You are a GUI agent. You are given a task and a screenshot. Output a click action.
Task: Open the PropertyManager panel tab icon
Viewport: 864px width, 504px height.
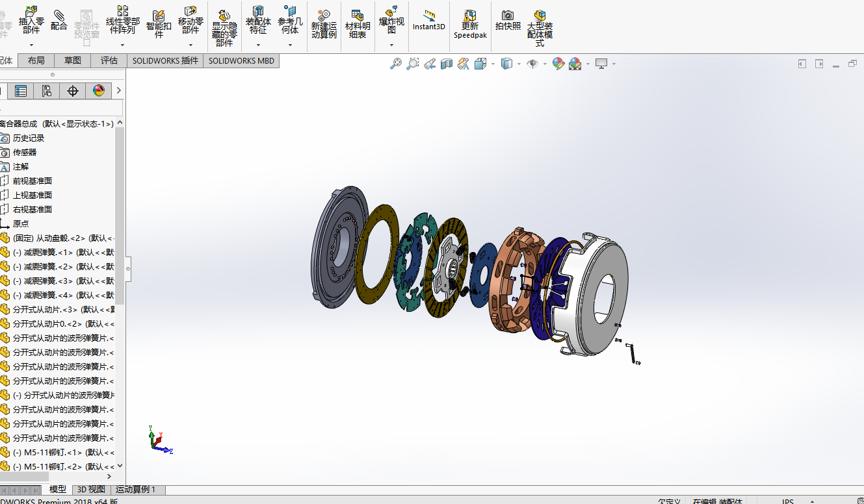pyautogui.click(x=21, y=91)
